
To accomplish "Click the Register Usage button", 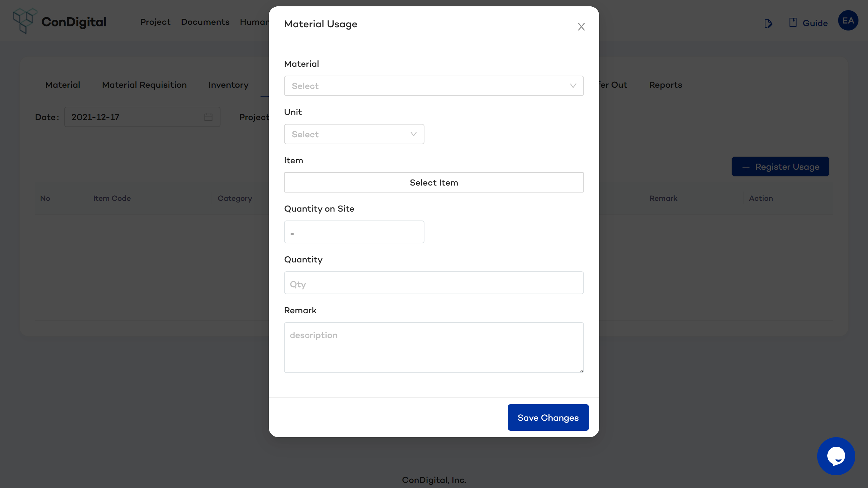I will pos(780,166).
